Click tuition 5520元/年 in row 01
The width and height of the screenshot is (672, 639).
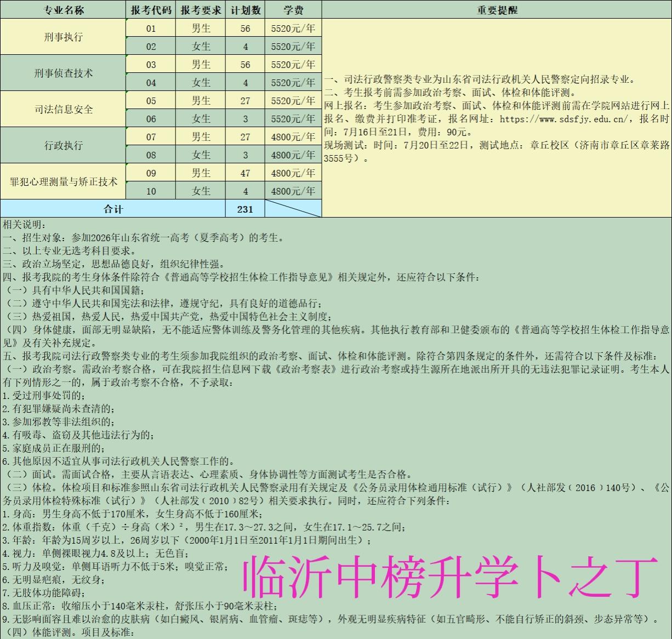click(293, 28)
